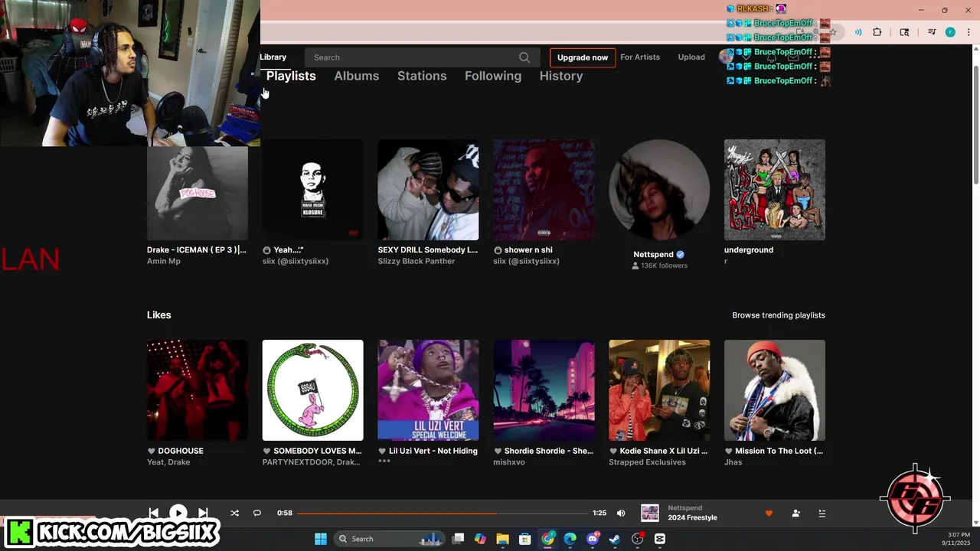
Task: Open the browser media controls icon
Action: pos(932,32)
